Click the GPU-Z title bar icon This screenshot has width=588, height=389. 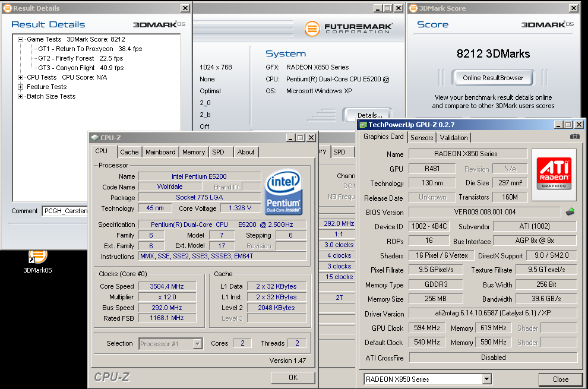363,125
